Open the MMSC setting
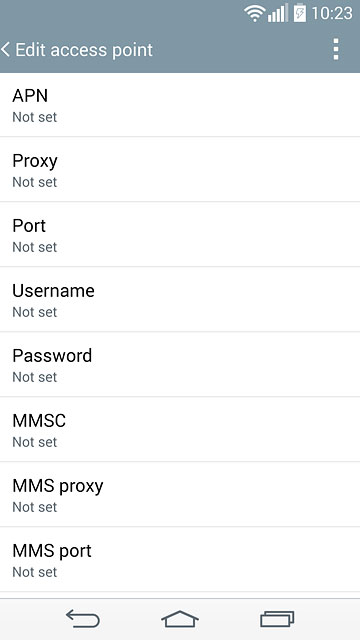Screen dimensions: 360x640 click(x=180, y=429)
